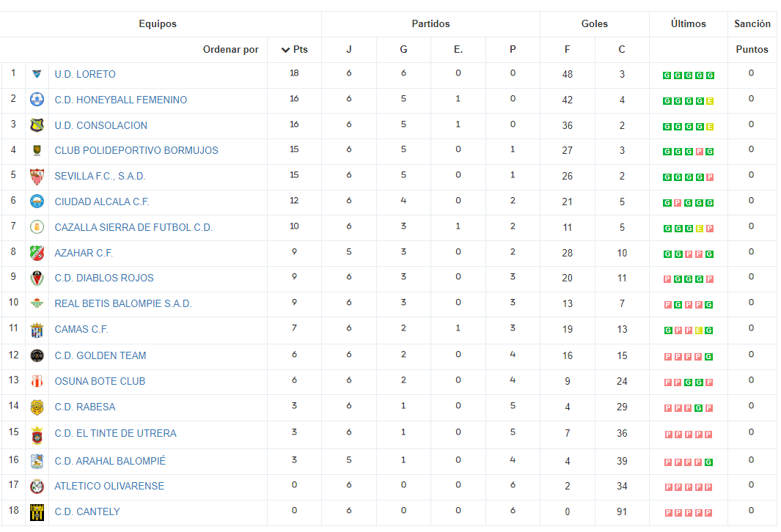The image size is (781, 532).
Task: Select the Goles header group
Action: click(x=594, y=24)
